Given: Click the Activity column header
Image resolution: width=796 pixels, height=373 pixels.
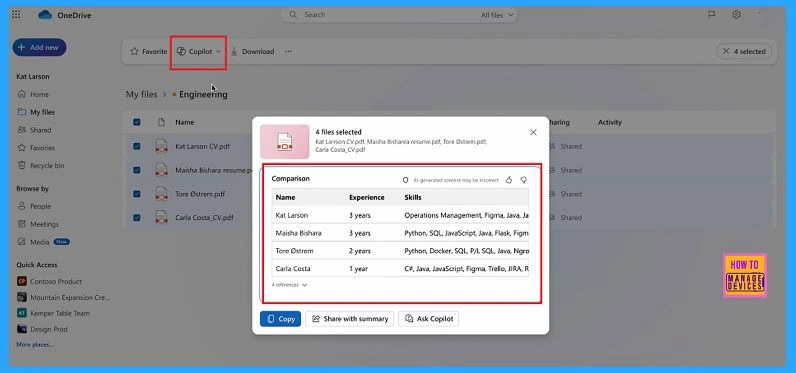Looking at the screenshot, I should tap(610, 122).
